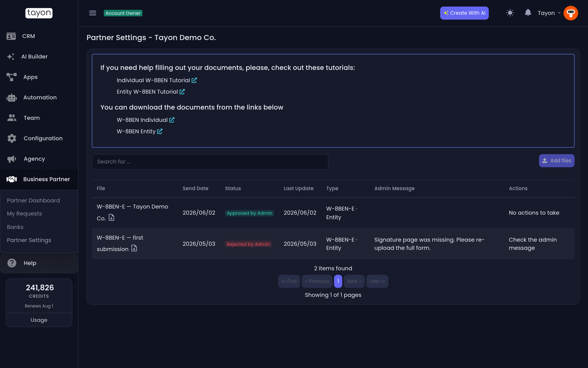Focus the Search for input field

click(210, 162)
